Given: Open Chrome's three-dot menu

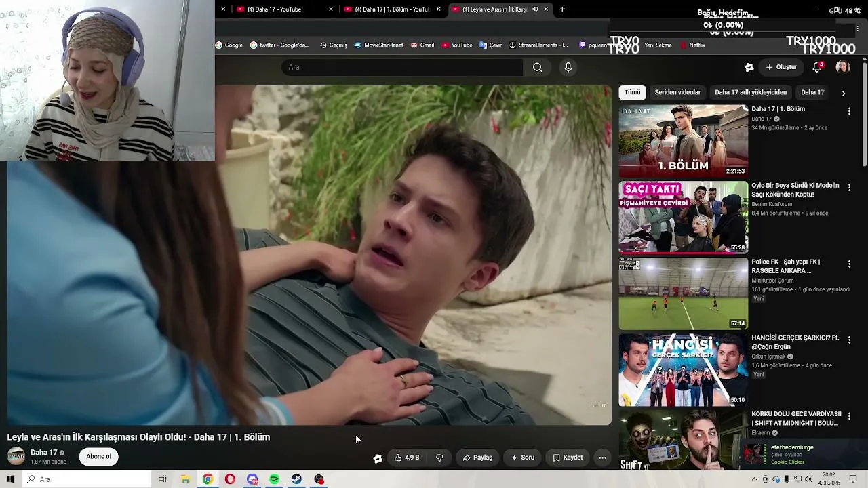Looking at the screenshot, I should [x=858, y=28].
